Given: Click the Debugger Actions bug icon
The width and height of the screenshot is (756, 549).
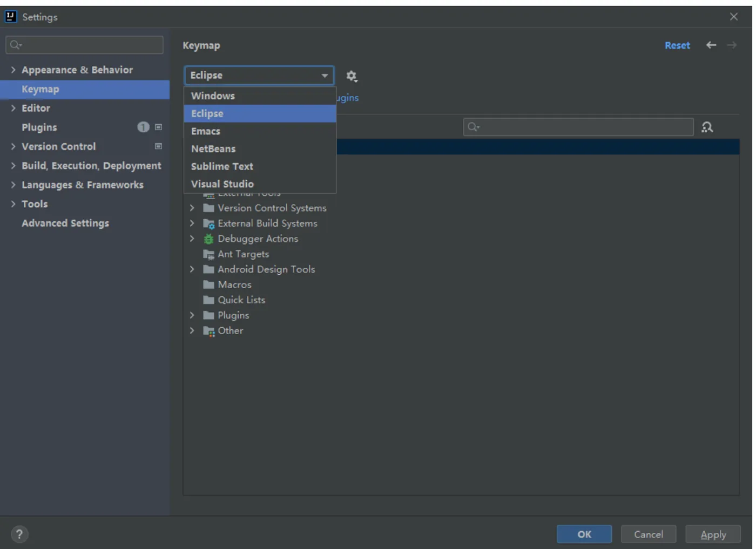Looking at the screenshot, I should 208,239.
